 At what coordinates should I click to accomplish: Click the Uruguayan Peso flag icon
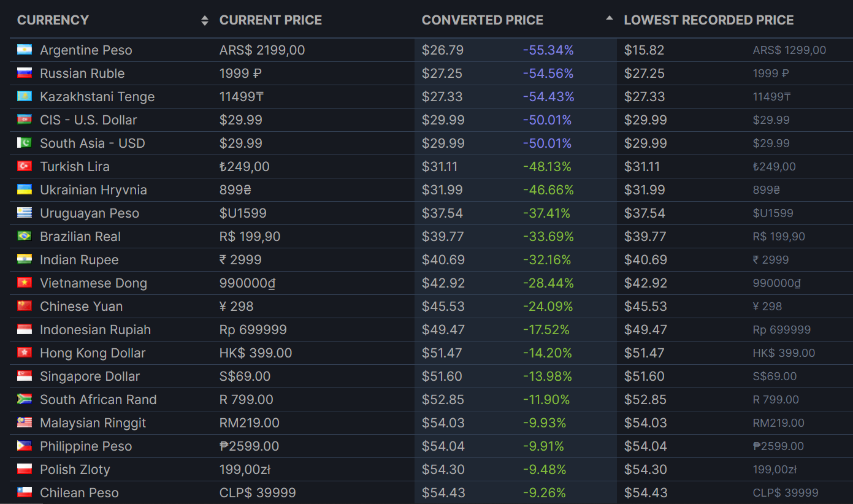pyautogui.click(x=25, y=213)
